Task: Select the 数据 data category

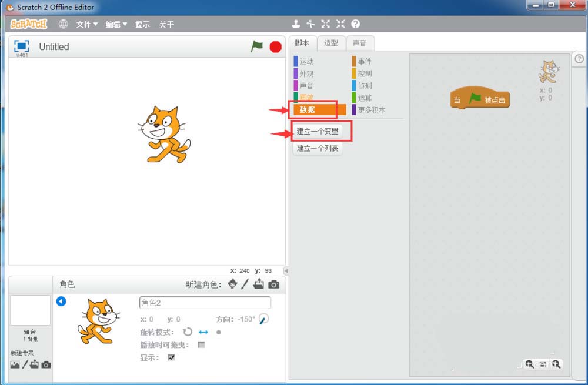Action: tap(319, 109)
